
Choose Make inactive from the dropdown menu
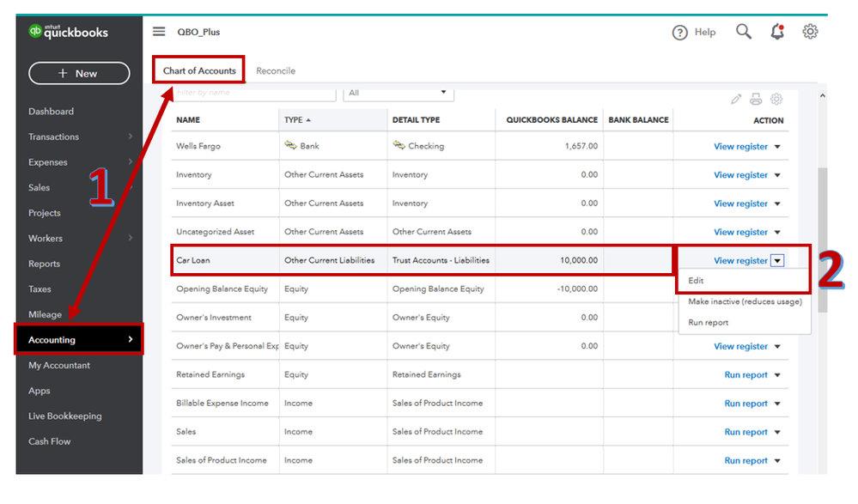[x=745, y=301]
